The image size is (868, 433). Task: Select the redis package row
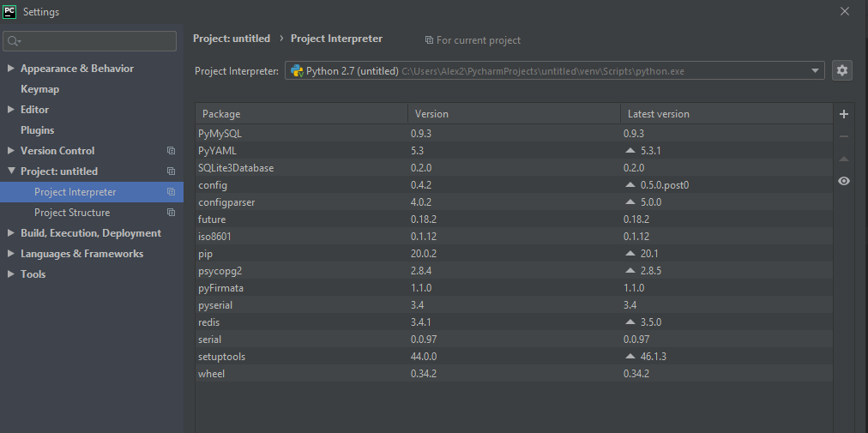click(514, 322)
